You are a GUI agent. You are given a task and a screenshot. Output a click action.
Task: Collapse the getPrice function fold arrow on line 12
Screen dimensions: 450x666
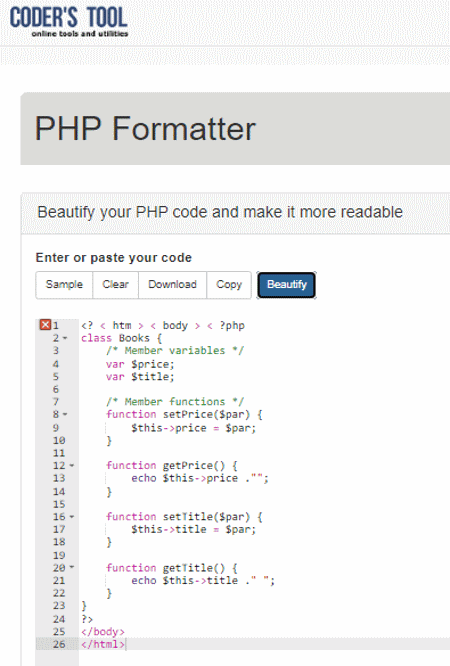(71, 466)
